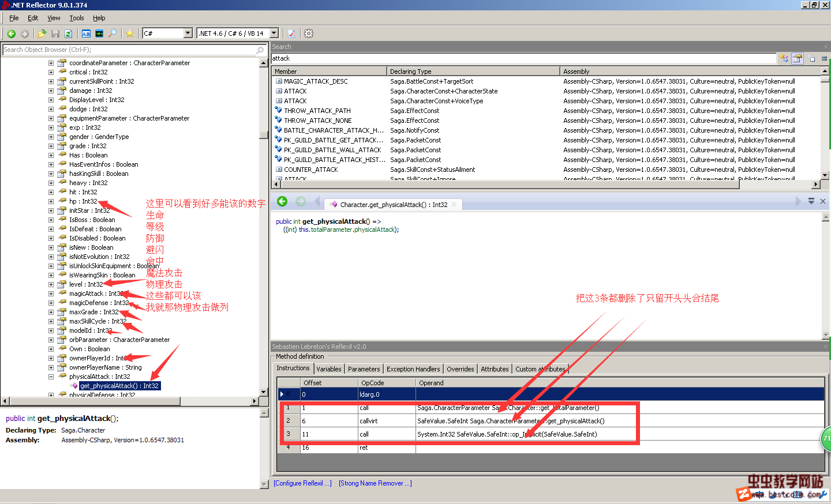Switch to the Parameters tab in Reflexil
831x504 pixels.
coord(364,369)
